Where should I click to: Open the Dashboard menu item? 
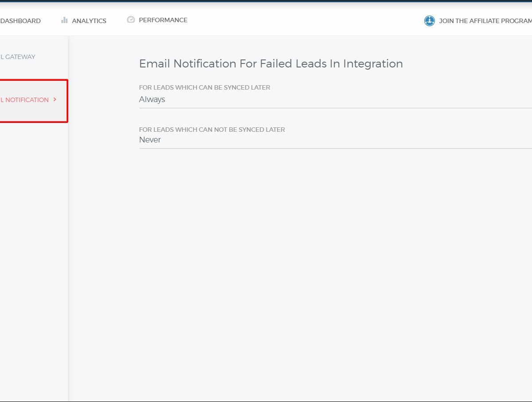(20, 21)
